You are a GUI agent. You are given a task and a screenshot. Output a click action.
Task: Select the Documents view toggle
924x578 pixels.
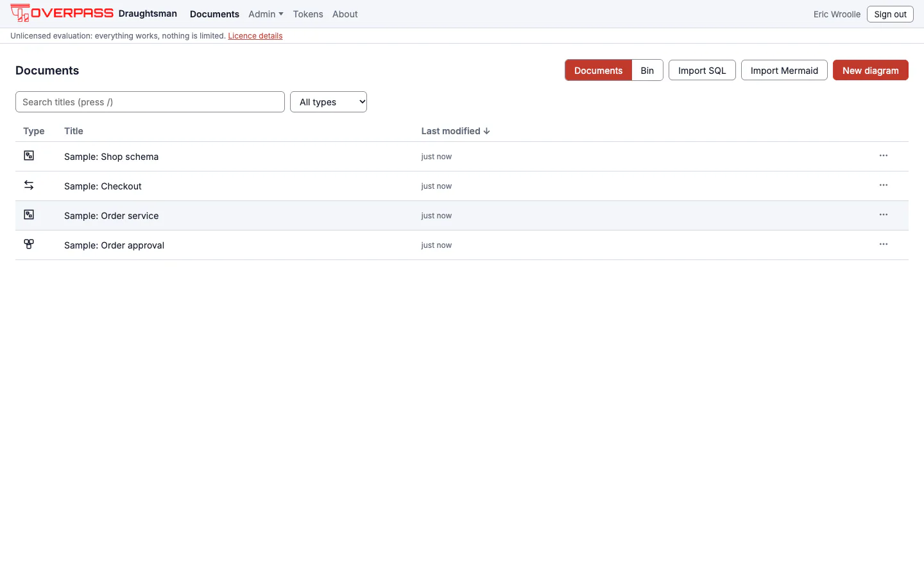click(x=598, y=71)
